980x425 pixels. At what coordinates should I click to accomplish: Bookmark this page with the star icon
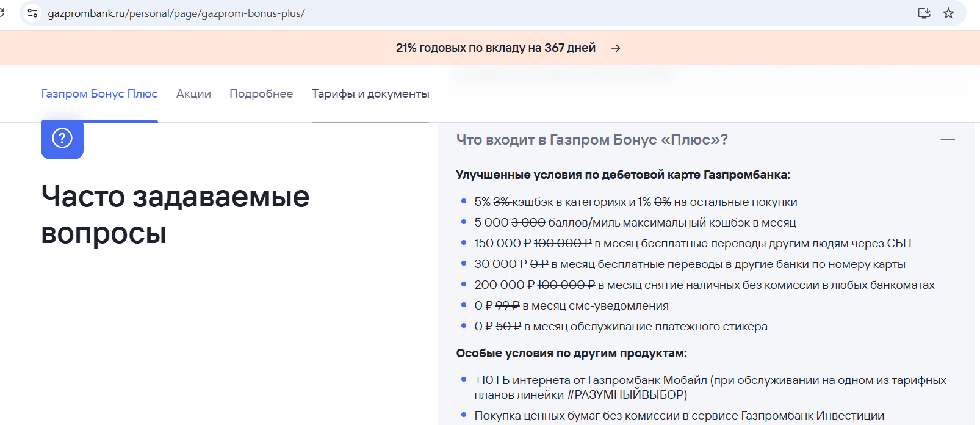point(948,13)
